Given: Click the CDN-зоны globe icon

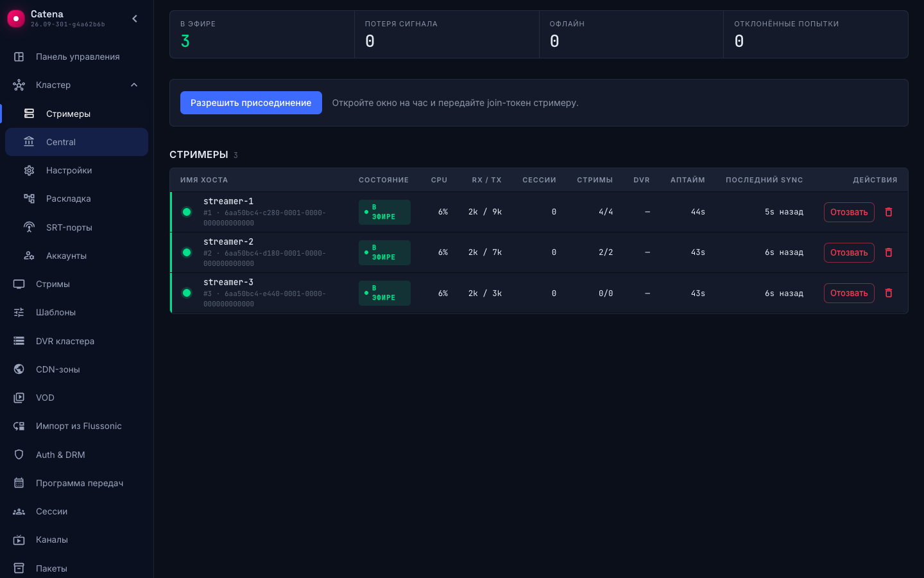Looking at the screenshot, I should point(19,369).
